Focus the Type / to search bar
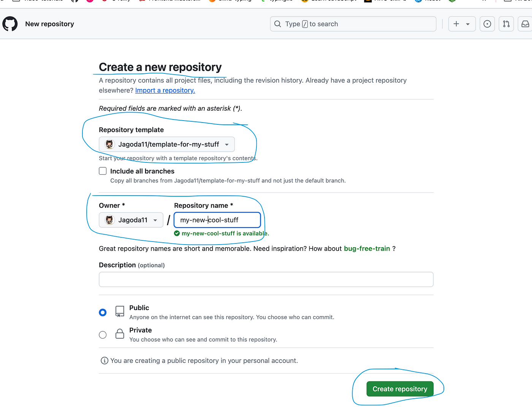The height and width of the screenshot is (407, 532). [x=353, y=24]
